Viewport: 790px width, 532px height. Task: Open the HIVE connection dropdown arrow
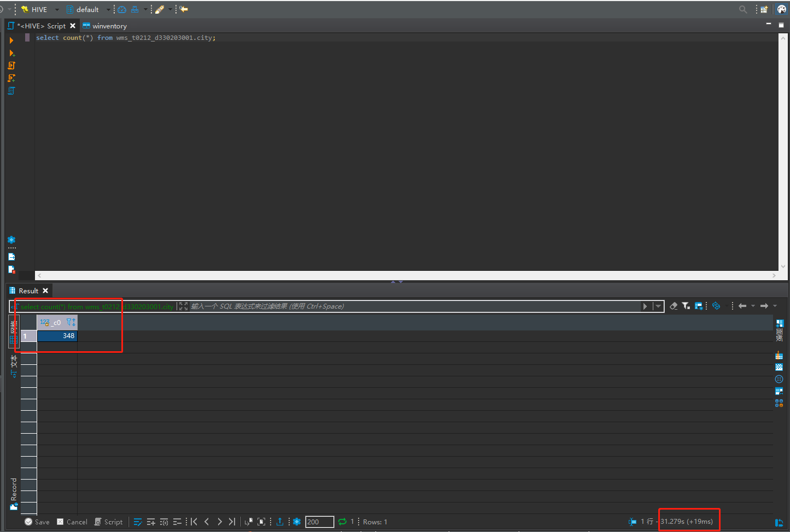[57, 9]
